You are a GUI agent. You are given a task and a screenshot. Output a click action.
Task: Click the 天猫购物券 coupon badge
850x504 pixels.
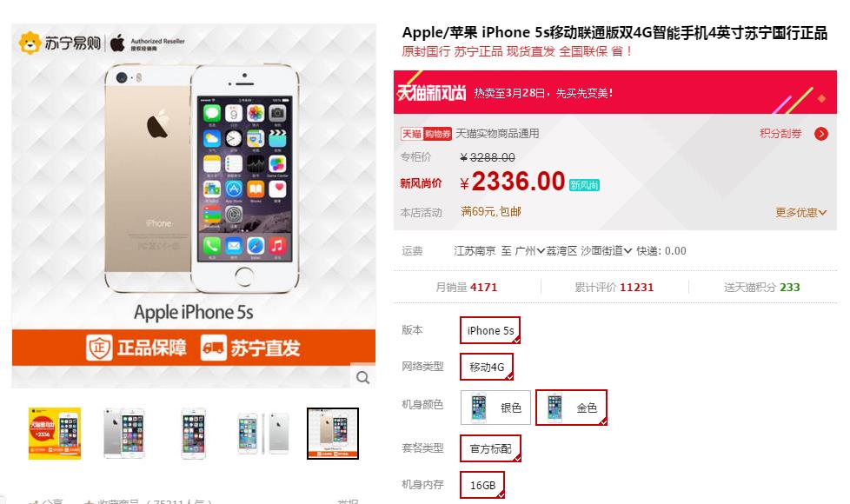426,134
